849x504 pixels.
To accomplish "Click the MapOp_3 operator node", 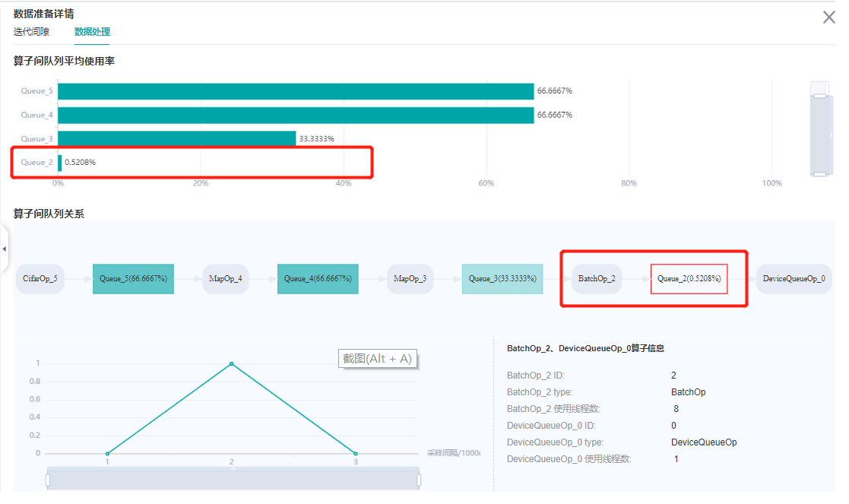I will (x=410, y=279).
